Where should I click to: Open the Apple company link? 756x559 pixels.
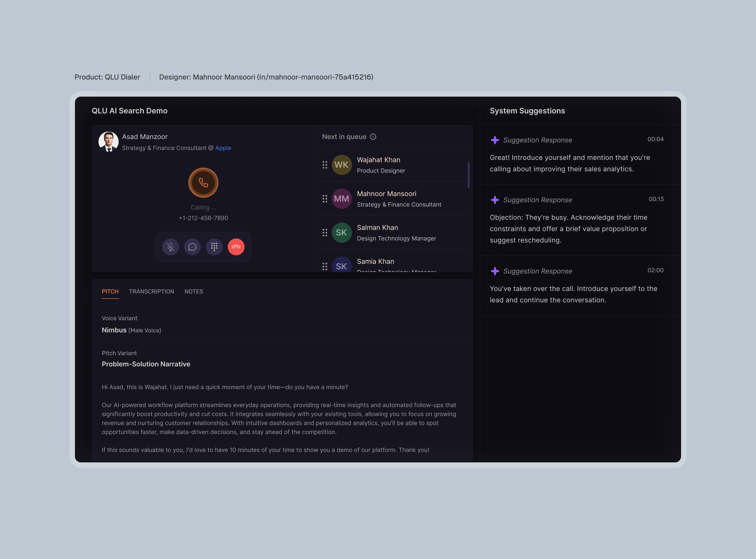(223, 148)
